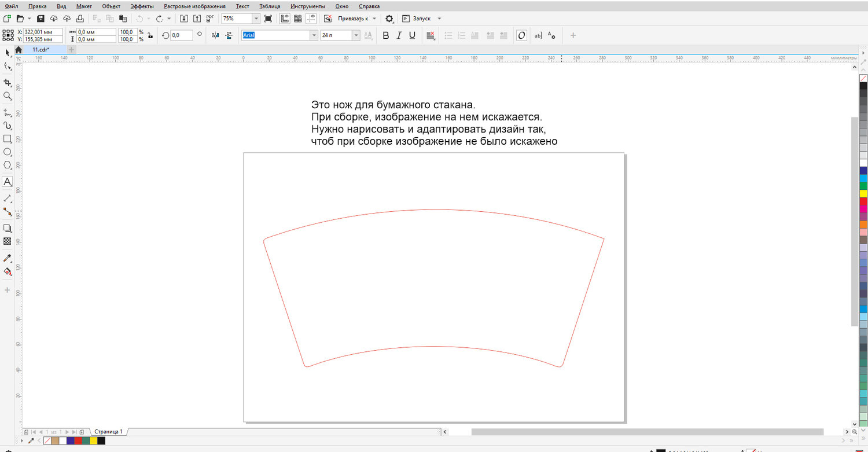
Task: Click the Export icon
Action: coord(197,19)
